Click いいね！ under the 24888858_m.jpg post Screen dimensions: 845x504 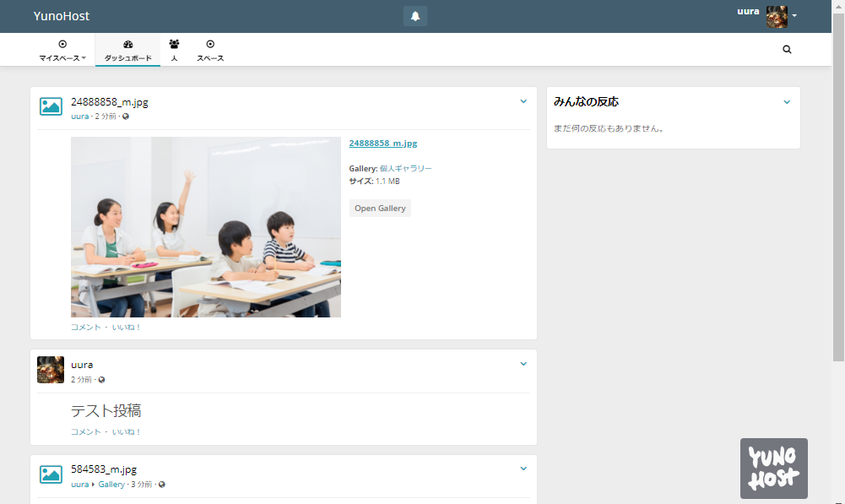[x=126, y=328]
